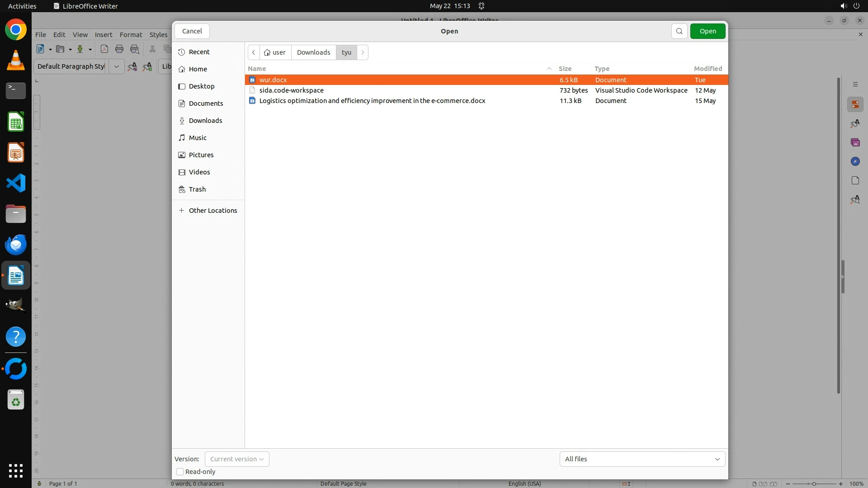Cancel the Open dialog

point(192,31)
